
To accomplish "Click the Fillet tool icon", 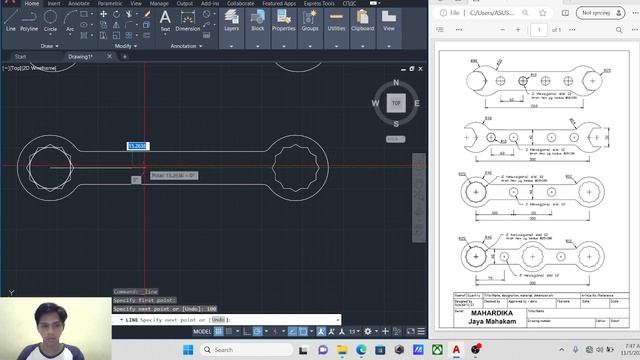I will tap(129, 25).
